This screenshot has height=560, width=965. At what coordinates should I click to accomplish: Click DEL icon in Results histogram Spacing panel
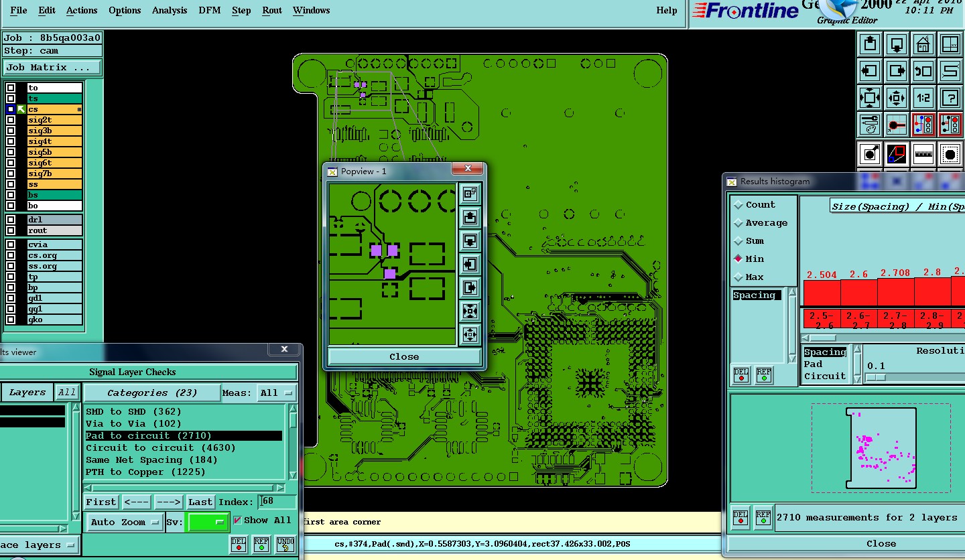coord(741,374)
